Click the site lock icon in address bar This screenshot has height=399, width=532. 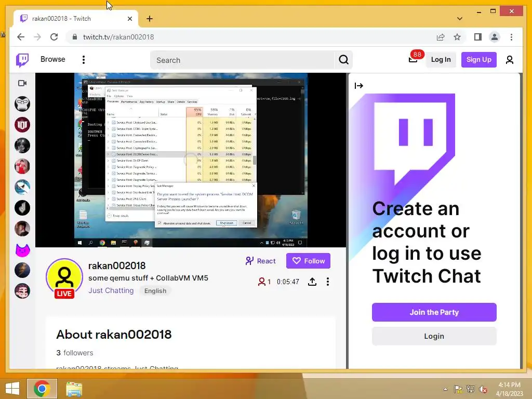[x=75, y=37]
